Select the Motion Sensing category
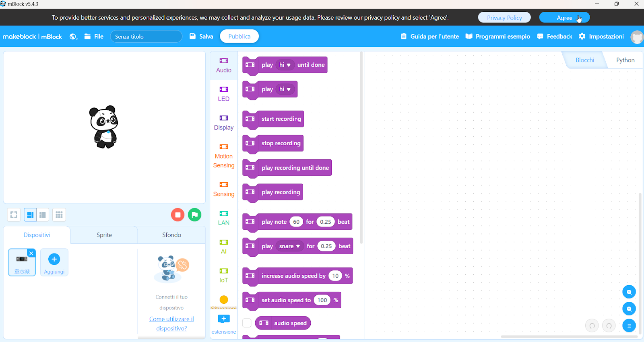The height and width of the screenshot is (342, 644). click(224, 156)
